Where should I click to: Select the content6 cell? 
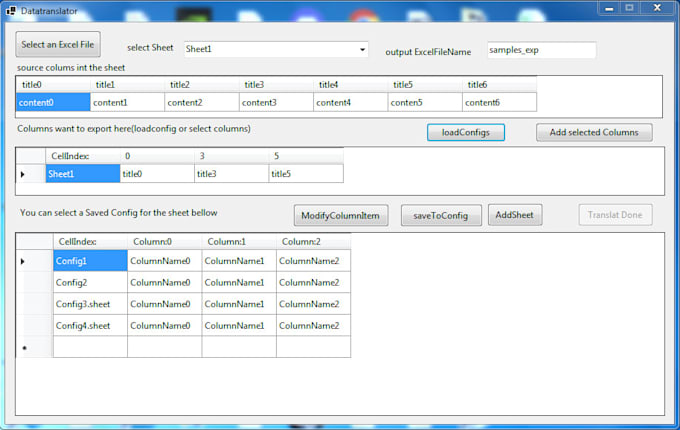click(x=499, y=102)
